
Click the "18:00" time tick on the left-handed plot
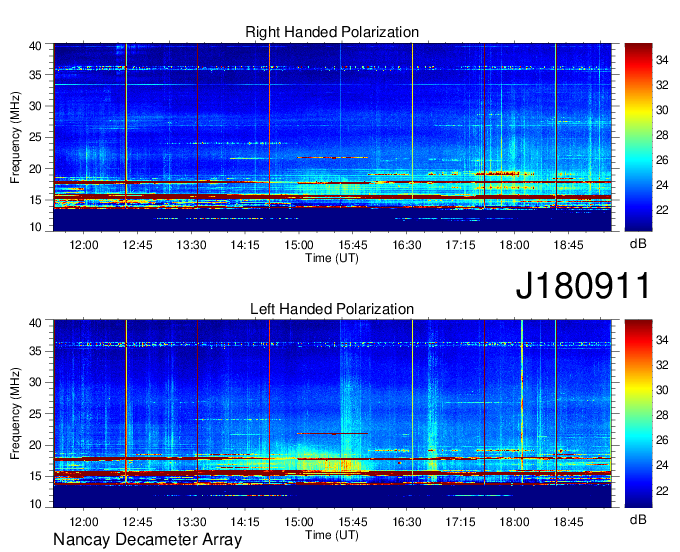[x=514, y=522]
